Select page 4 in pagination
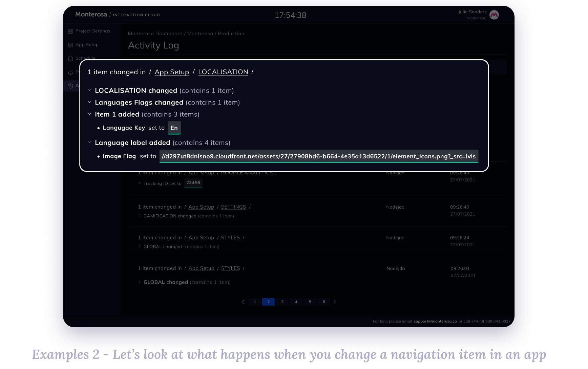 296,302
